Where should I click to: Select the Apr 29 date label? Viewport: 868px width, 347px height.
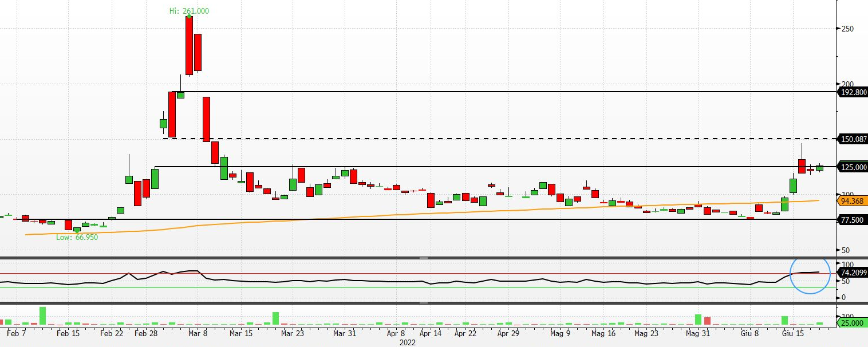coord(508,333)
